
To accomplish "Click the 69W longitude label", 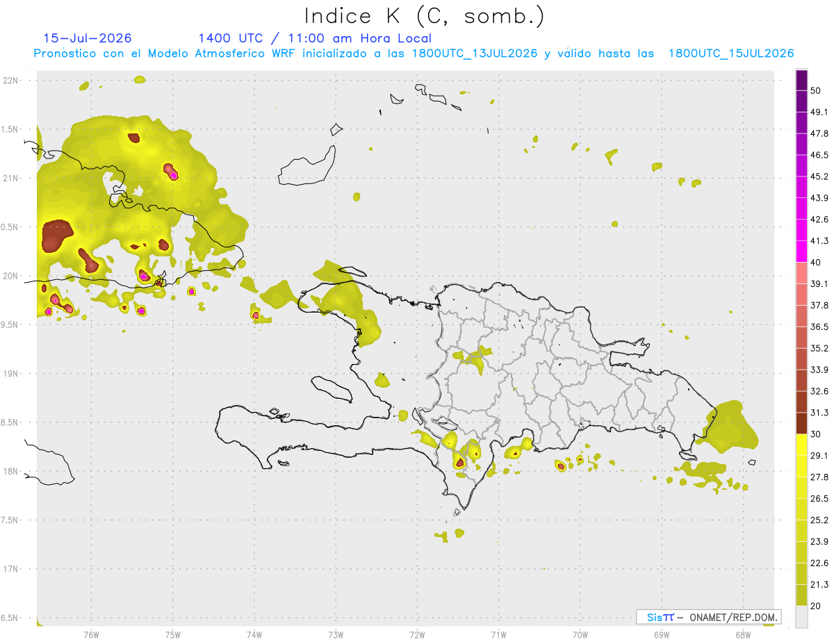I will coord(661,635).
